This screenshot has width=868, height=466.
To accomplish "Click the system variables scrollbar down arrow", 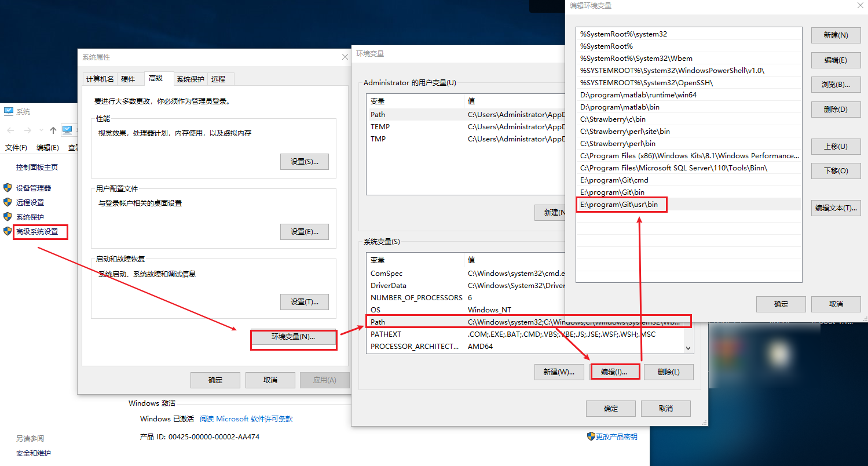I will pyautogui.click(x=688, y=348).
